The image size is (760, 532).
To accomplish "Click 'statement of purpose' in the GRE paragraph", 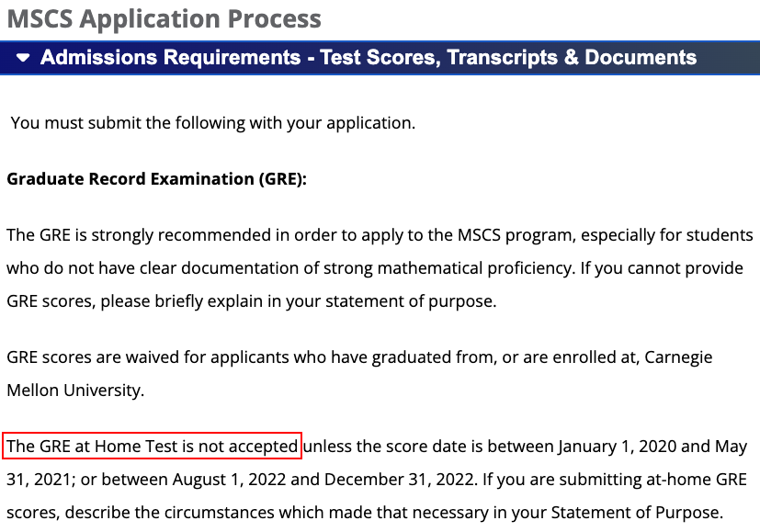I will click(410, 300).
